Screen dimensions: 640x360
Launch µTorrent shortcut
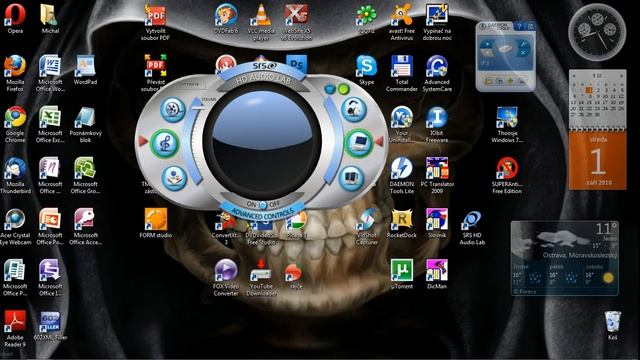click(402, 274)
